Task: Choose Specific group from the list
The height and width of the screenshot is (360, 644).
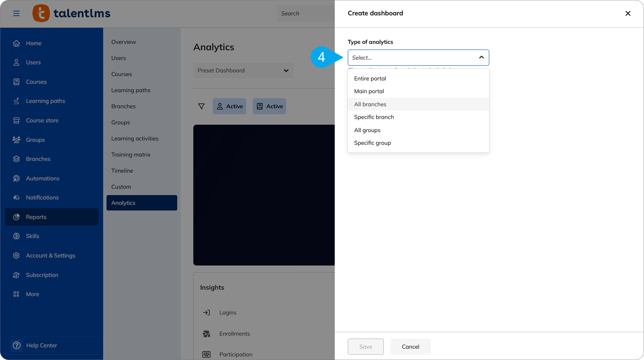Action: point(372,143)
